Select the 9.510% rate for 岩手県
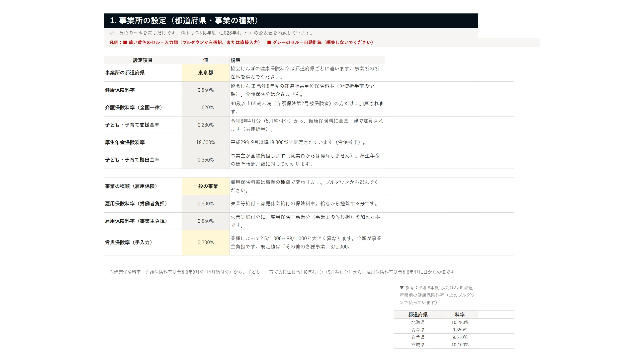644x362 pixels. click(x=460, y=337)
